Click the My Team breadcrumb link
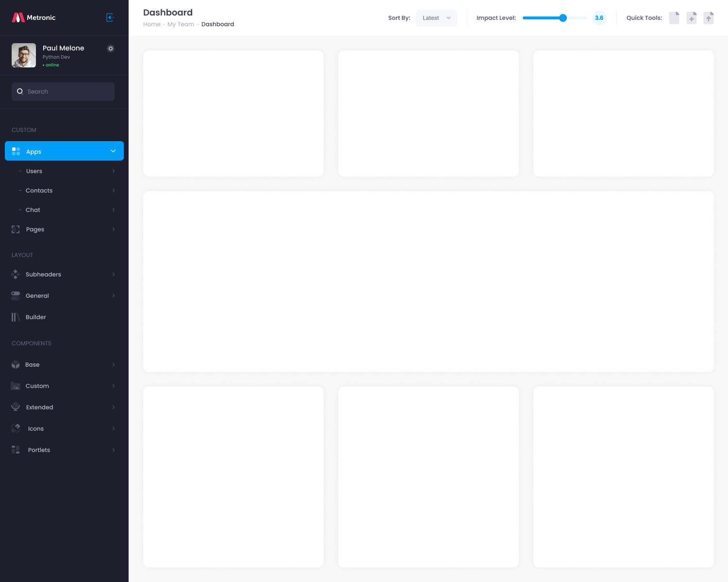This screenshot has height=582, width=728. [181, 24]
